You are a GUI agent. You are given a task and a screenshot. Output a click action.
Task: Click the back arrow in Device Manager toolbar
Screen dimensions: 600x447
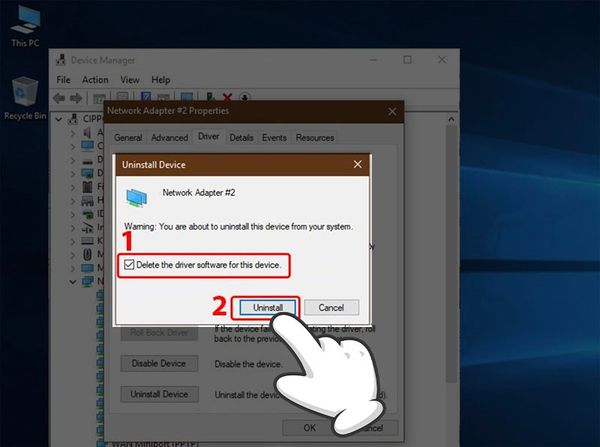(x=61, y=98)
